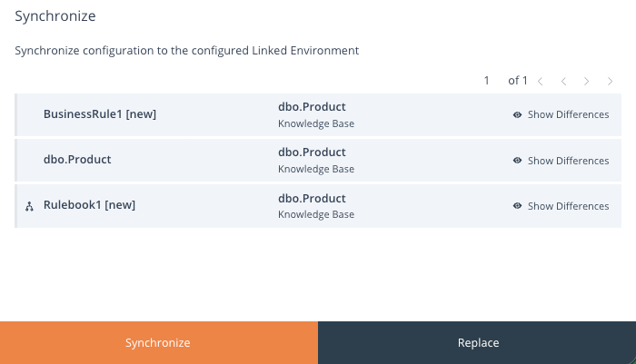Show Differences for Rulebook1 [new]
The image size is (636, 364).
568,206
